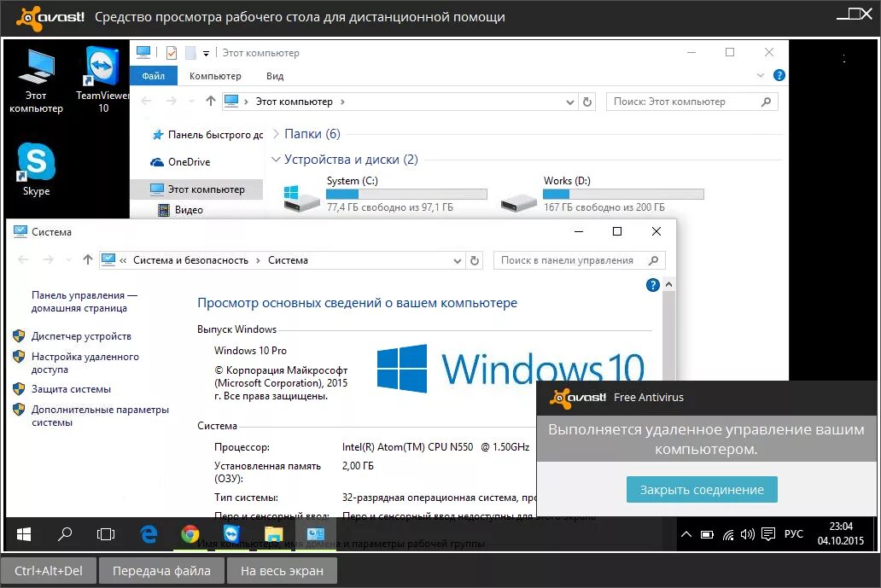881x588 pixels.
Task: Click the refresh icon in the Explorer address bar
Action: click(587, 101)
